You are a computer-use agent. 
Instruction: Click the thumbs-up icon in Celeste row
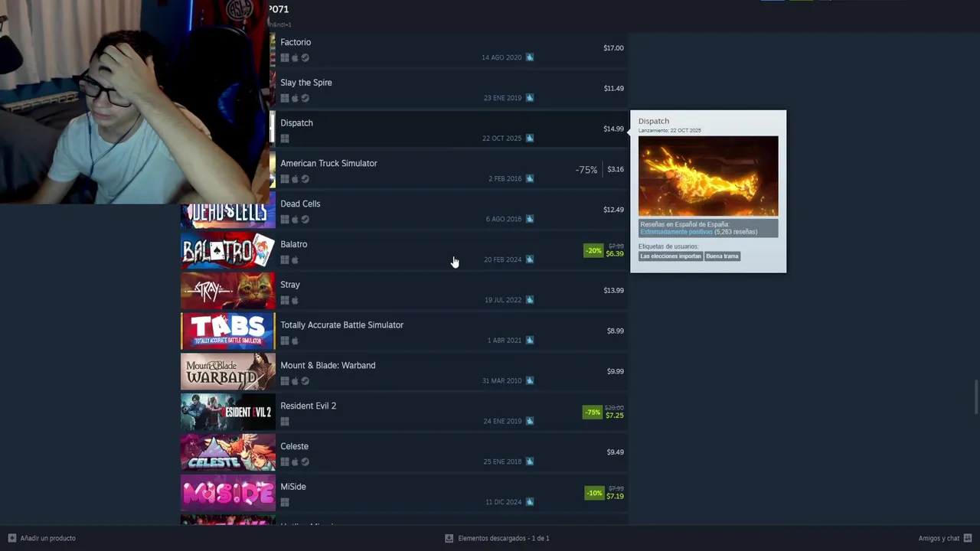tap(529, 461)
